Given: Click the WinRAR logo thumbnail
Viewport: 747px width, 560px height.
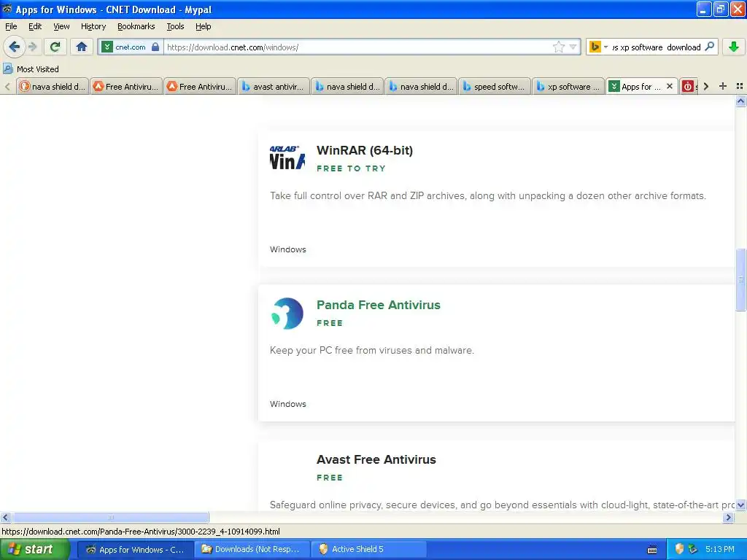Looking at the screenshot, I should [x=287, y=157].
